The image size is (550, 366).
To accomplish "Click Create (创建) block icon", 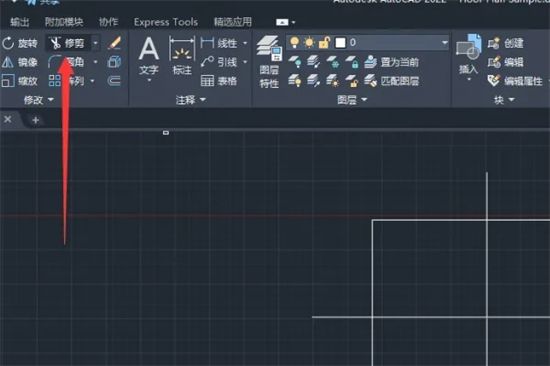I will [505, 43].
